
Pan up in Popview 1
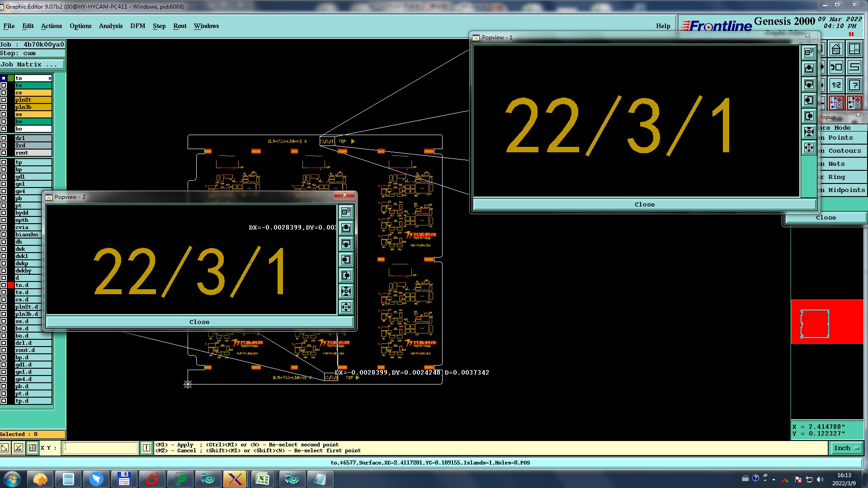809,68
